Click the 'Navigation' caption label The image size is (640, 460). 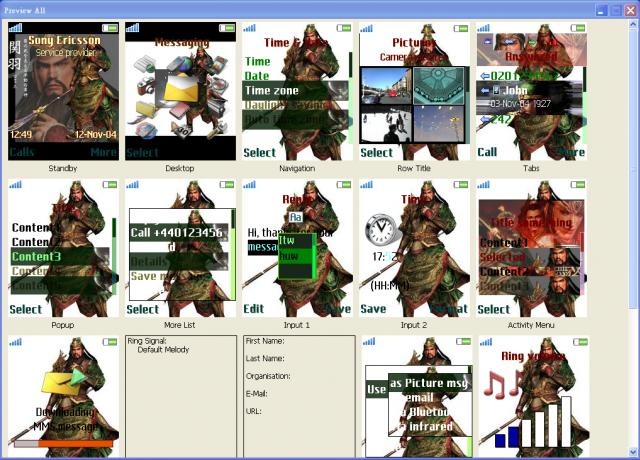(x=297, y=168)
